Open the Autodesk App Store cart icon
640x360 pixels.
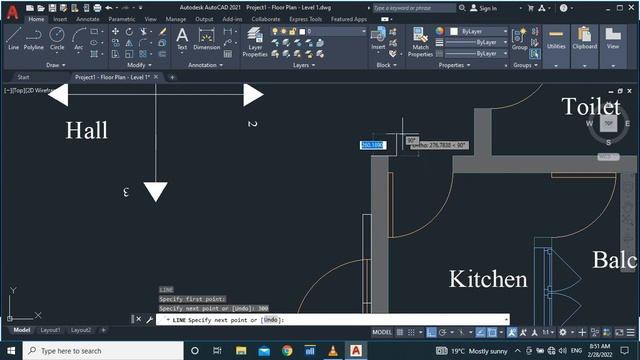pos(531,8)
